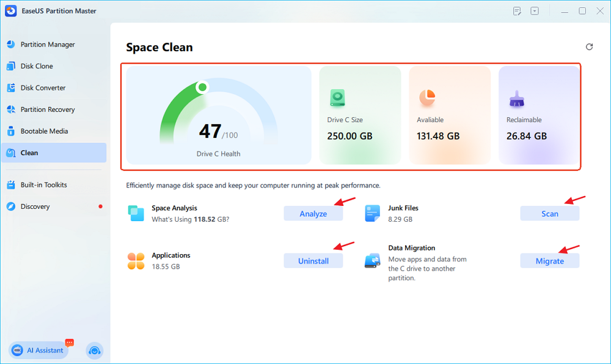Click the Drive C Health gauge knob
Viewport: 611px width, 364px height.
pos(202,87)
